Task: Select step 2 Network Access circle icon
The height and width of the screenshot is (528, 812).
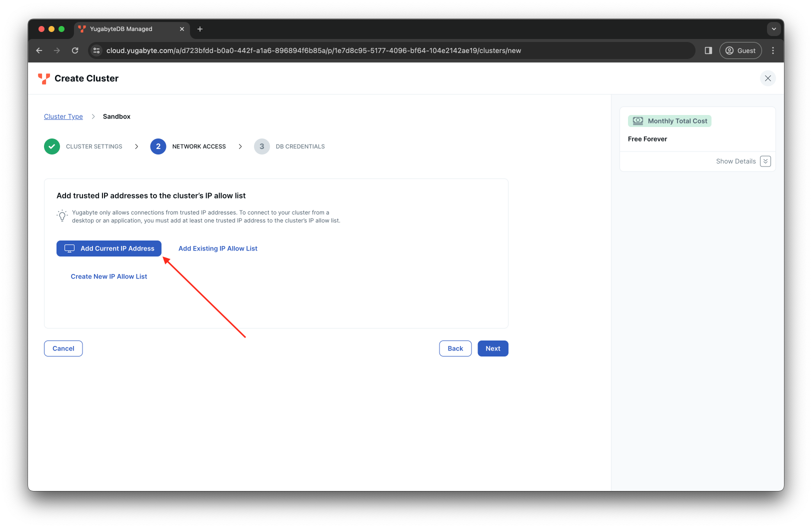Action: click(x=158, y=146)
